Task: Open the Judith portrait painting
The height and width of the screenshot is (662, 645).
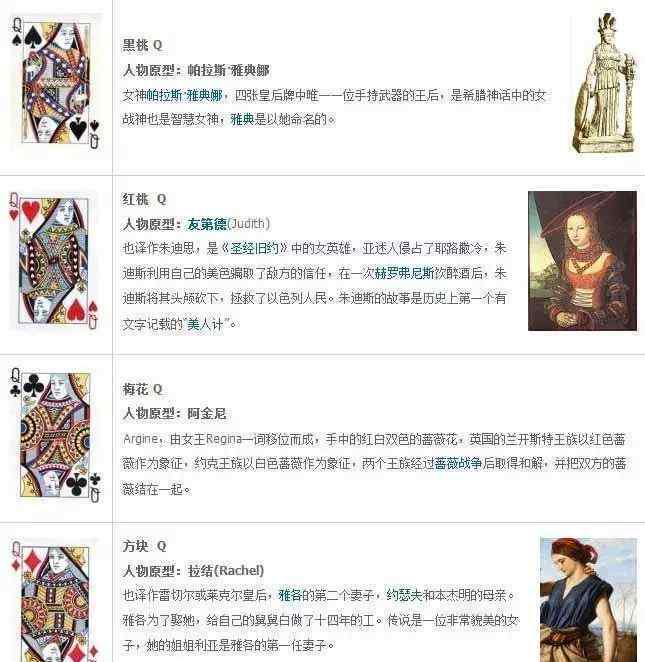Action: 582,261
